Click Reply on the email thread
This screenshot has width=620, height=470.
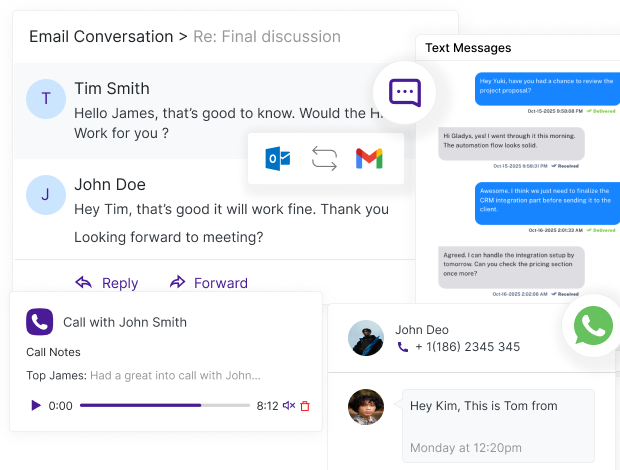coord(107,283)
